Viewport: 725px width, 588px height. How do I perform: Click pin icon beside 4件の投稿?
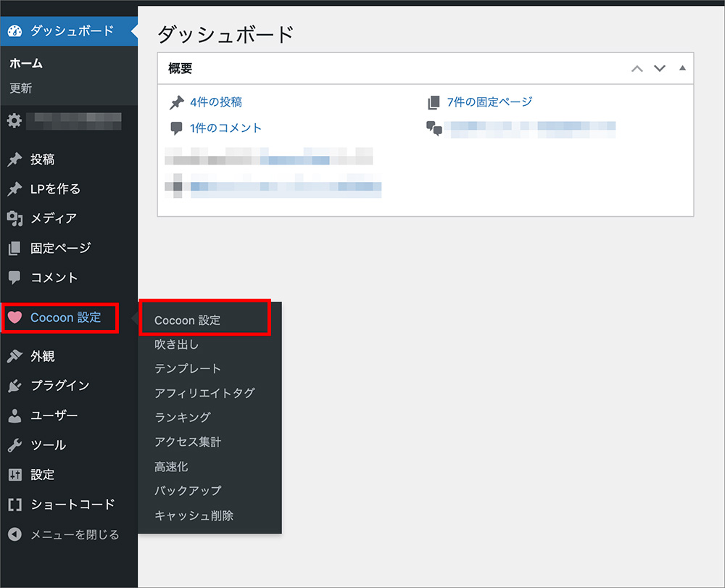tap(177, 103)
